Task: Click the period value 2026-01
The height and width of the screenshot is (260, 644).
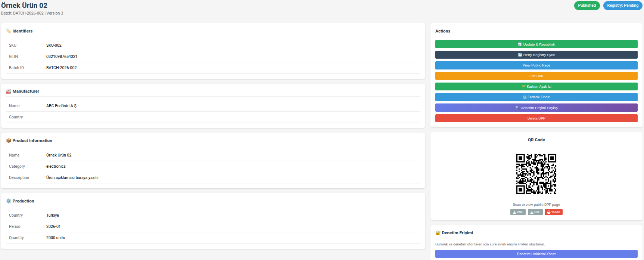Action: coord(53,226)
